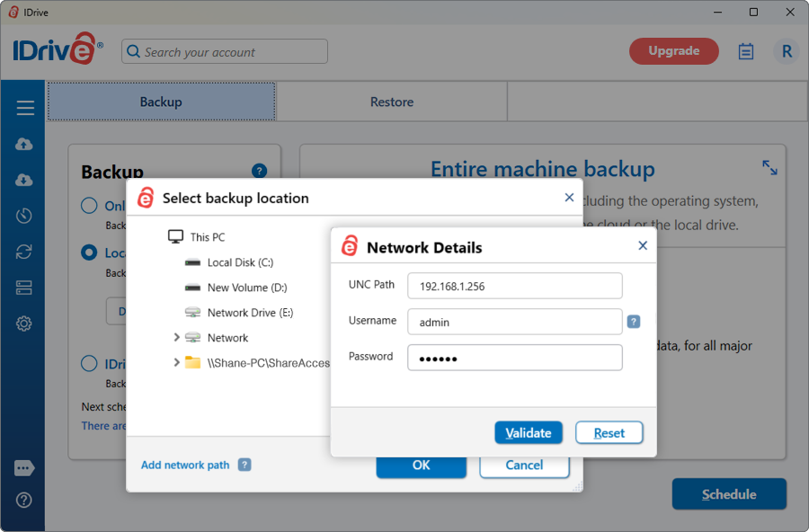Screen dimensions: 809x532
Task: Click the search magnifier icon
Action: pyautogui.click(x=133, y=51)
